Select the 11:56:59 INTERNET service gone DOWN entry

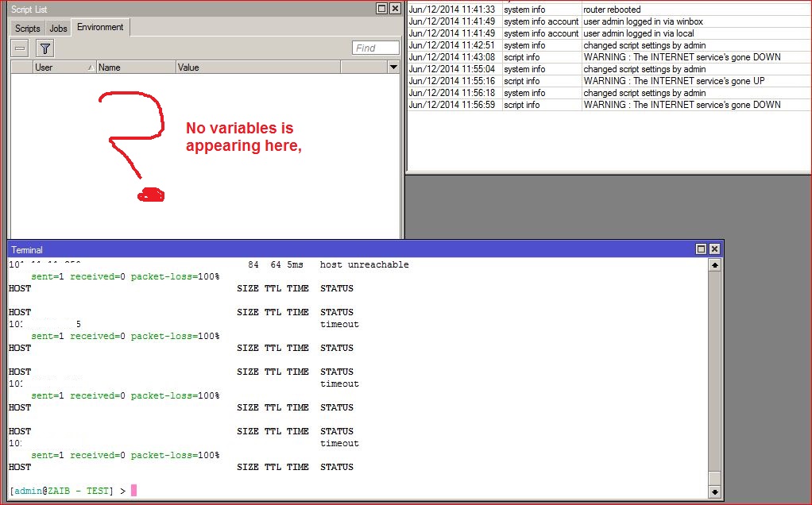(x=609, y=105)
